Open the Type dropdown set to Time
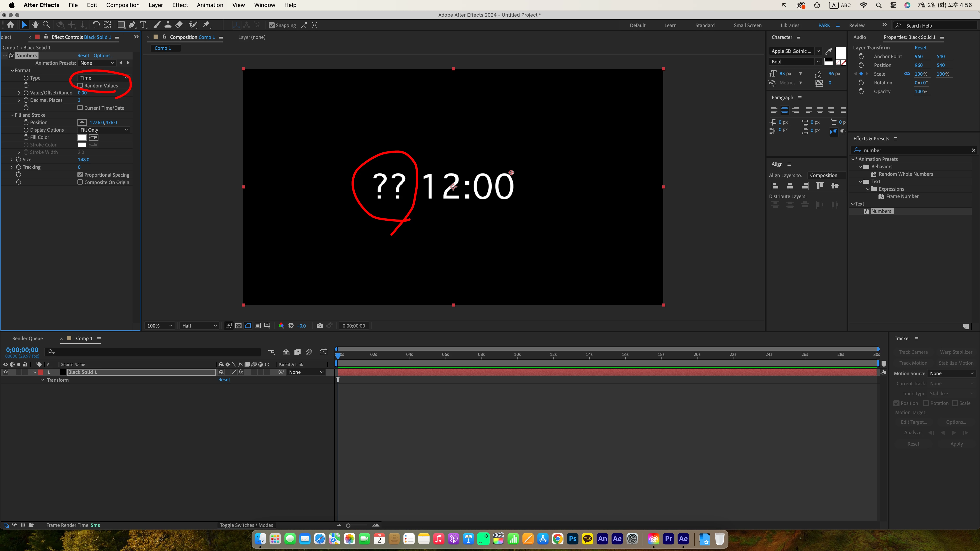Viewport: 980px width, 551px height. click(x=103, y=78)
